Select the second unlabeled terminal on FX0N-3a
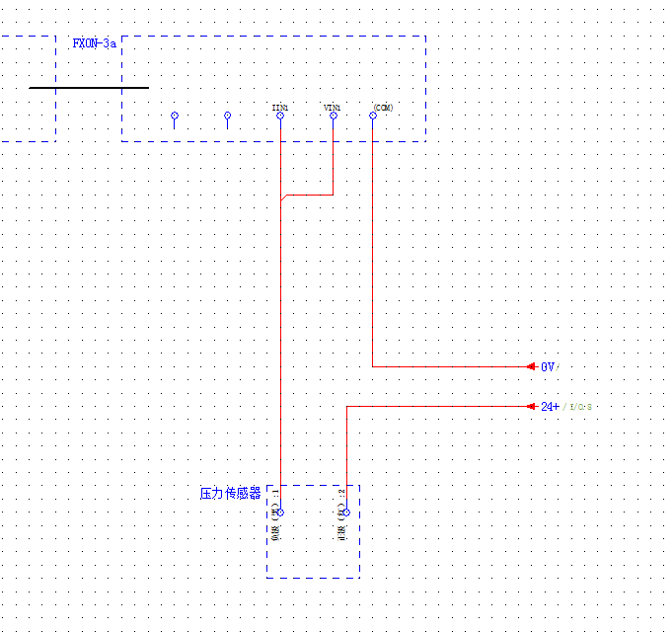672x632 pixels. coord(227,116)
